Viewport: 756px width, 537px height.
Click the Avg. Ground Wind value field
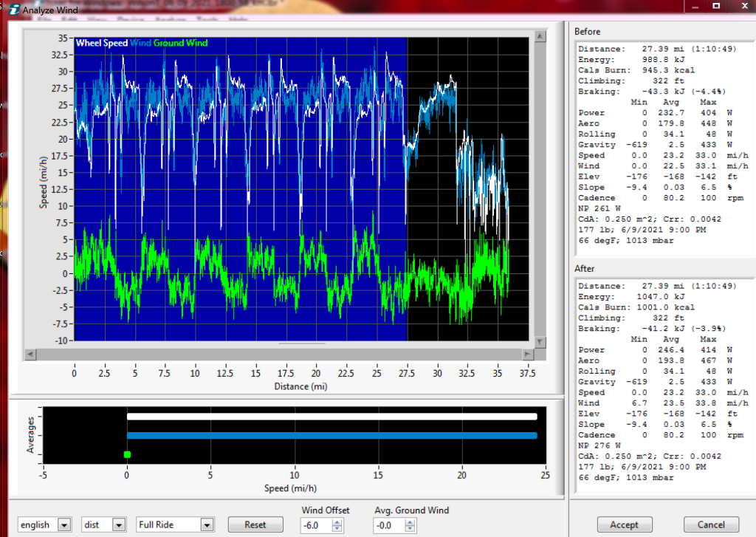point(389,525)
